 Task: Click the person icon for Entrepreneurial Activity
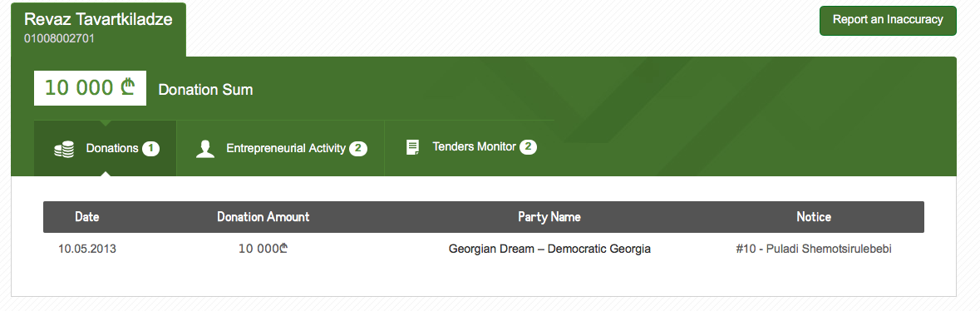pos(205,149)
